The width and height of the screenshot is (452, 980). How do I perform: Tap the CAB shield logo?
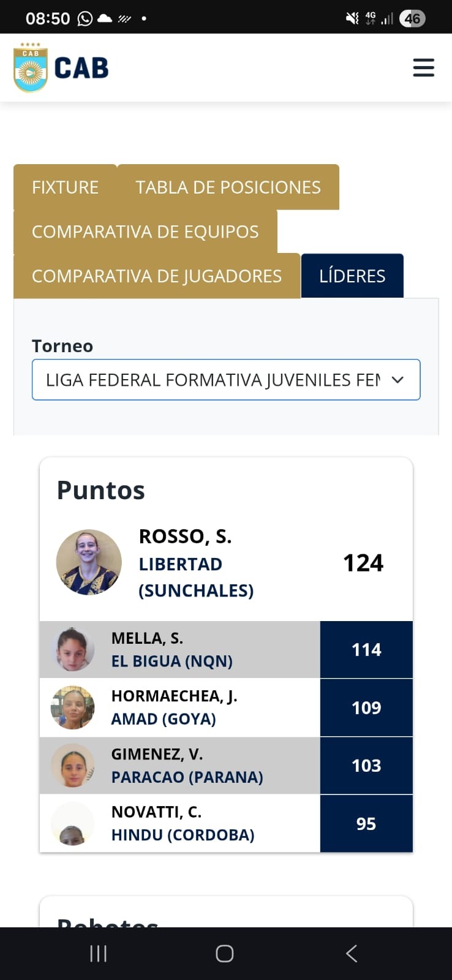(31, 67)
